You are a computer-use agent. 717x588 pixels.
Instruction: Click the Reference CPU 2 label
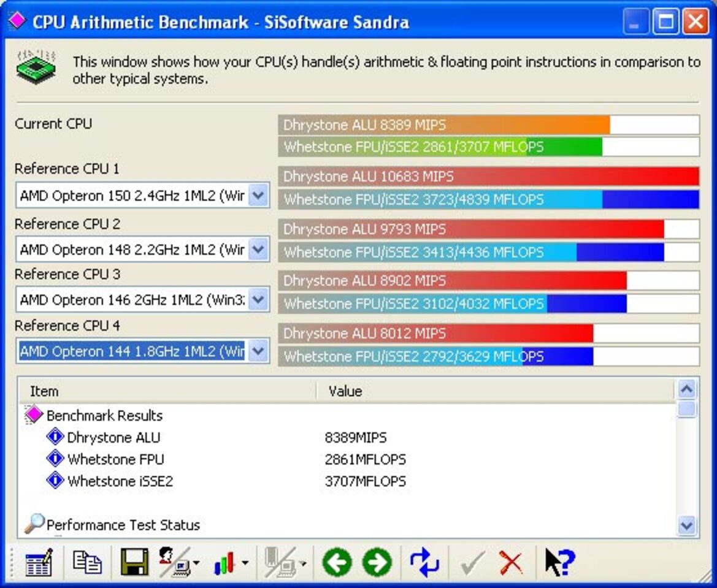[x=67, y=224]
